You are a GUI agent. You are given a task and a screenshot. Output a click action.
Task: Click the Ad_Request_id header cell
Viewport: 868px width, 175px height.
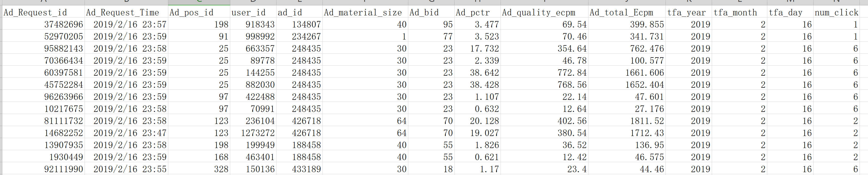tap(43, 13)
